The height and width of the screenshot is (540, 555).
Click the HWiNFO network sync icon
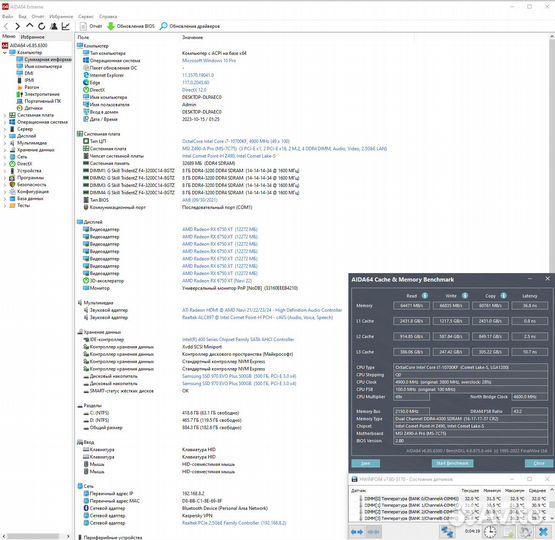[447, 532]
